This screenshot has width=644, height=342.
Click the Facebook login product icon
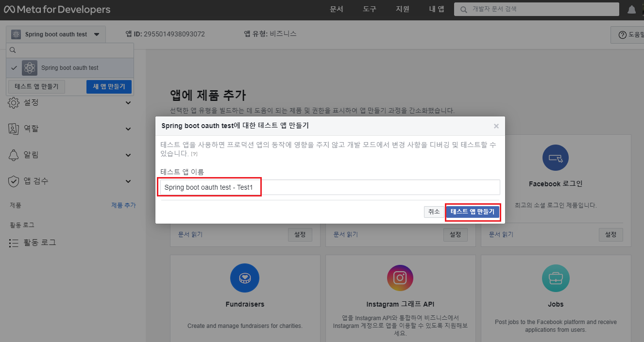click(x=555, y=158)
